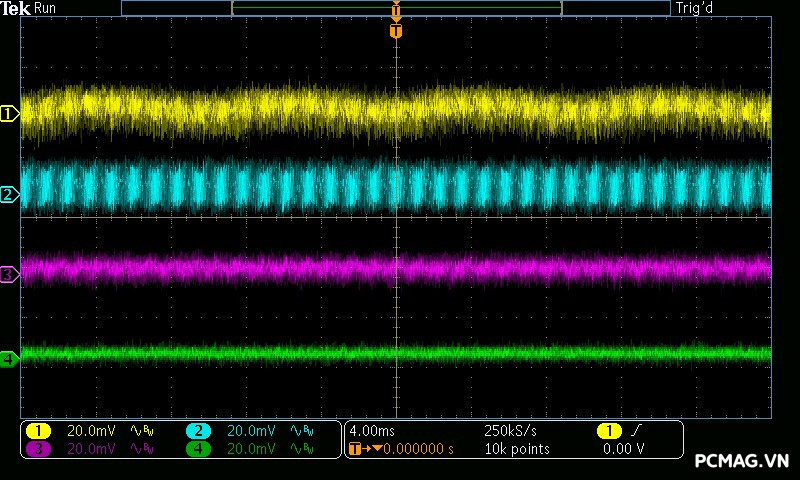Click the trigger source channel 1 badge
Viewport: 800px width, 480px height.
[x=608, y=430]
